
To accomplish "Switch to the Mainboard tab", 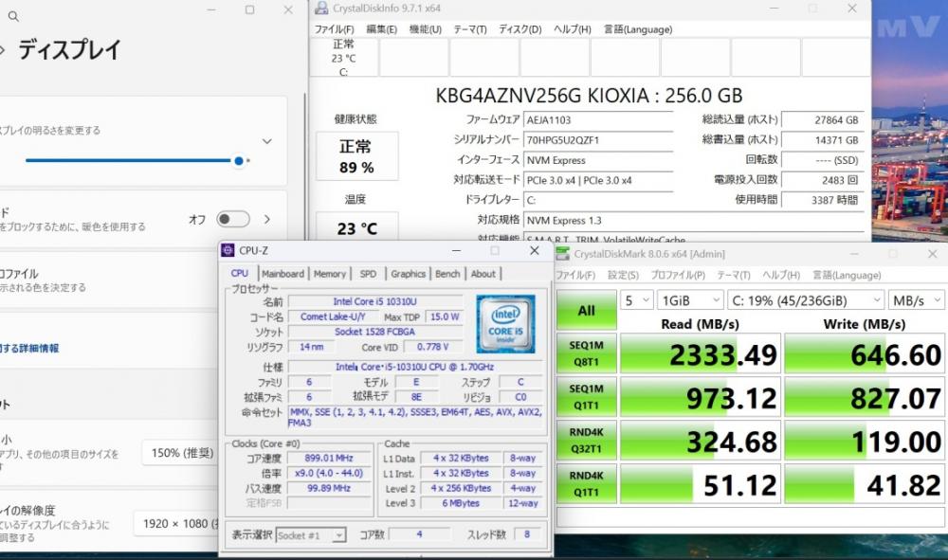I will 283,274.
